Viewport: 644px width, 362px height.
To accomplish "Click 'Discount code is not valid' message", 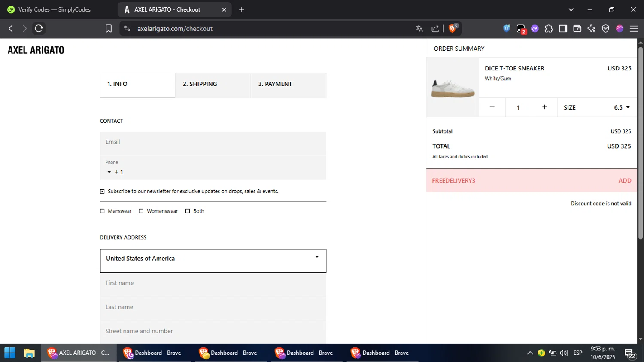I will pyautogui.click(x=601, y=204).
